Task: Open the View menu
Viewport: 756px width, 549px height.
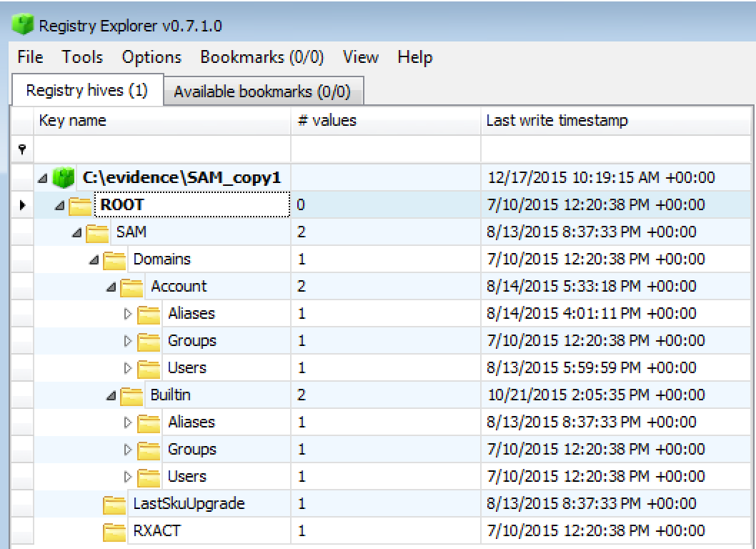Action: [361, 57]
